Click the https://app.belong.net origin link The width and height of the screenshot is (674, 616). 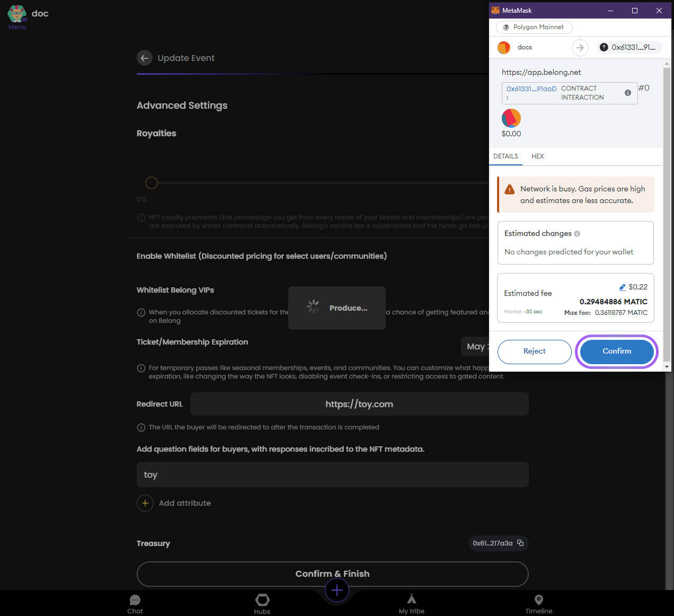541,72
